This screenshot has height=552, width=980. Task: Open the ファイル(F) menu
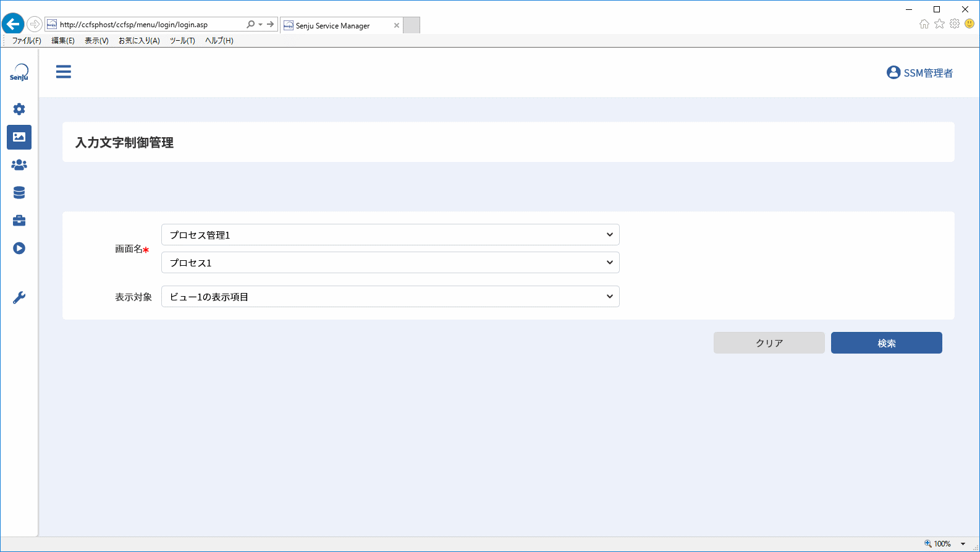coord(27,41)
